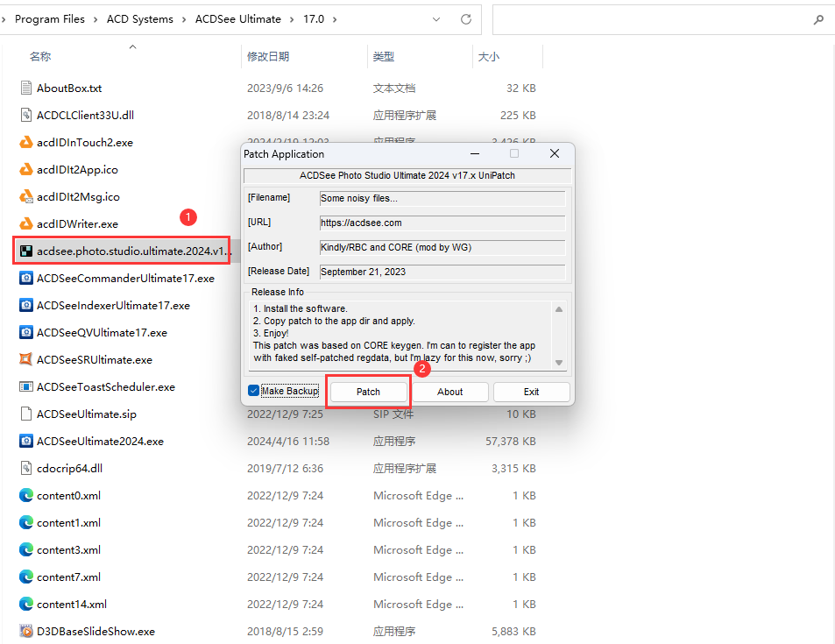
Task: Expand chevron after ACD Systems breadcrumb
Action: click(x=184, y=19)
